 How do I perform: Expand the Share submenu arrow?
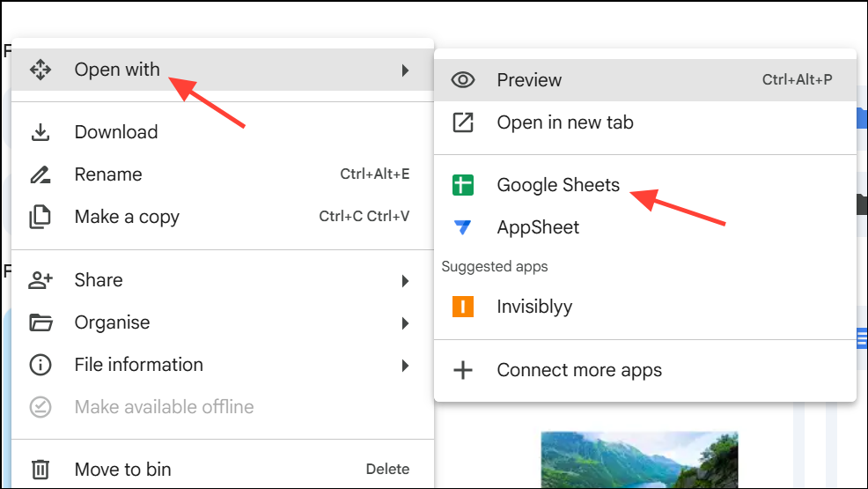(x=405, y=281)
